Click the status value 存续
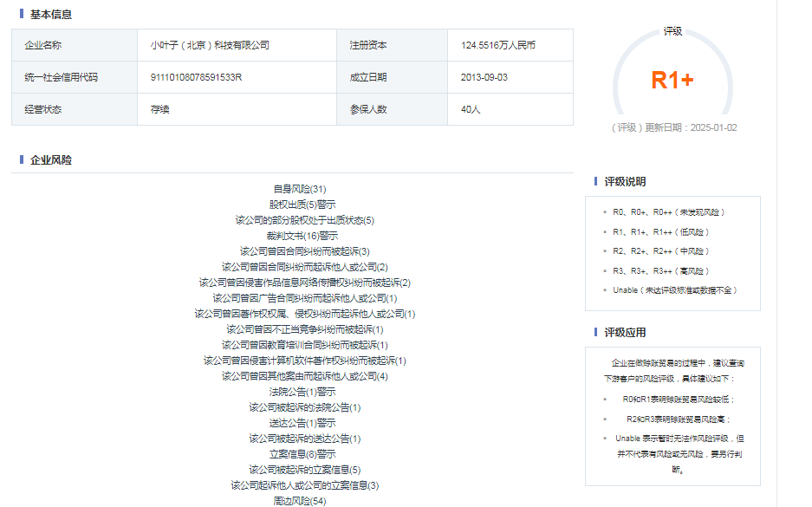The height and width of the screenshot is (507, 812). point(160,109)
